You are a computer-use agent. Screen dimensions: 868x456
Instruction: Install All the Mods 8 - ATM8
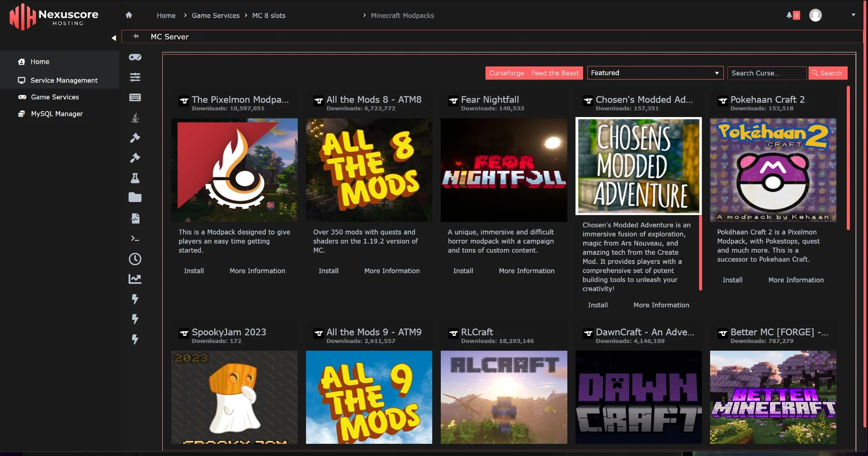tap(329, 271)
